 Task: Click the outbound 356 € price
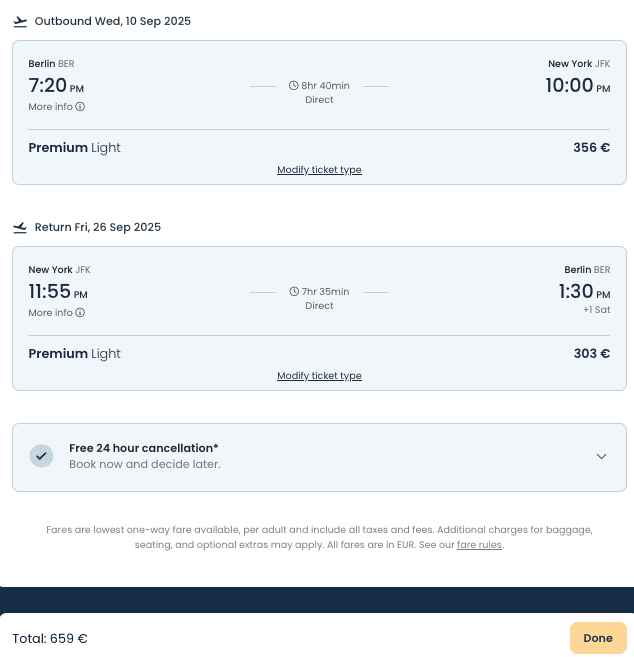tap(591, 148)
